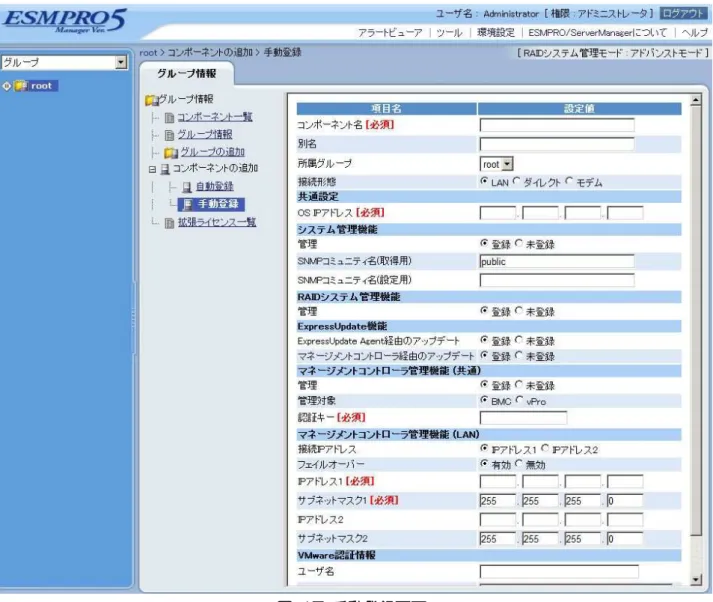Screen dimensions: 713x602
Task: Open the 拡張ライセンス一覧 link
Action: coord(217,222)
